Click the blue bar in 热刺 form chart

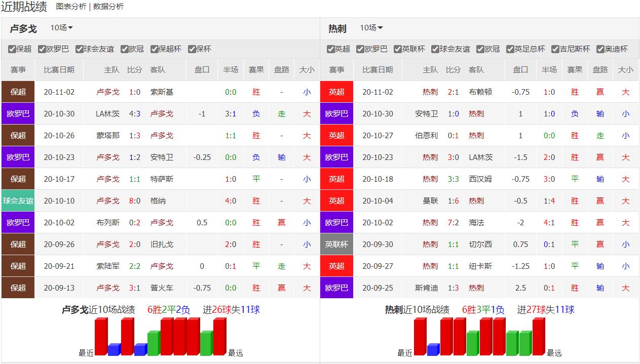click(x=433, y=350)
